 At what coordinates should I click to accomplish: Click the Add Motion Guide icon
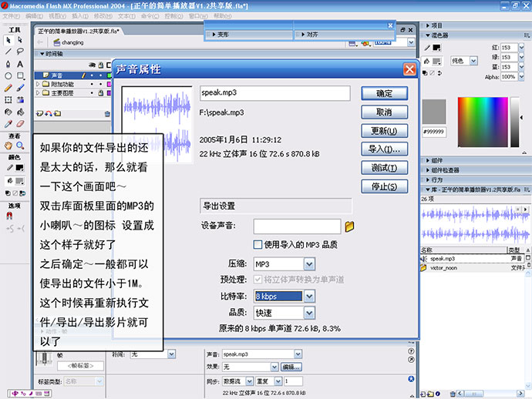[x=49, y=113]
